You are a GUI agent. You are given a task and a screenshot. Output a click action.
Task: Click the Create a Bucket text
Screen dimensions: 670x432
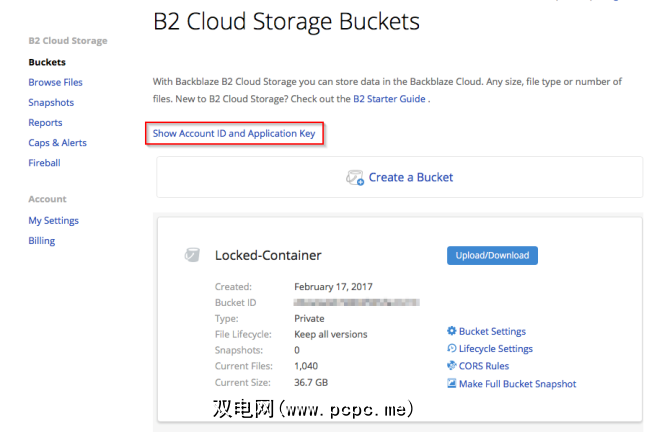pyautogui.click(x=410, y=178)
